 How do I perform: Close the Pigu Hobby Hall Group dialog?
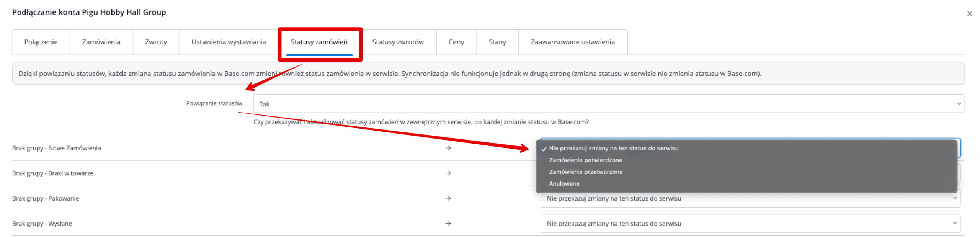click(x=969, y=14)
